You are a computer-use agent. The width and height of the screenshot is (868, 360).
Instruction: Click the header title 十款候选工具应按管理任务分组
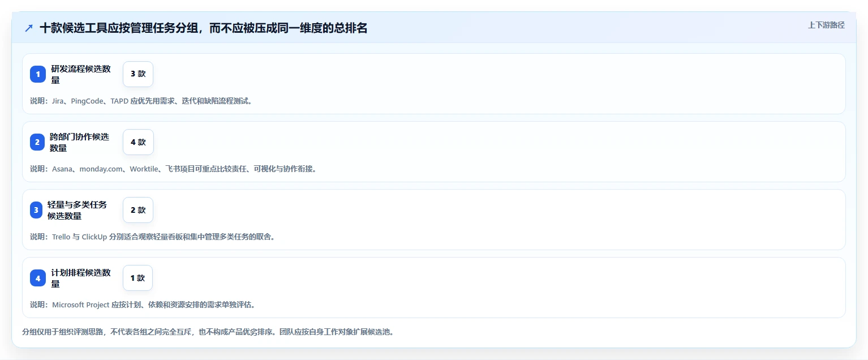(203, 28)
